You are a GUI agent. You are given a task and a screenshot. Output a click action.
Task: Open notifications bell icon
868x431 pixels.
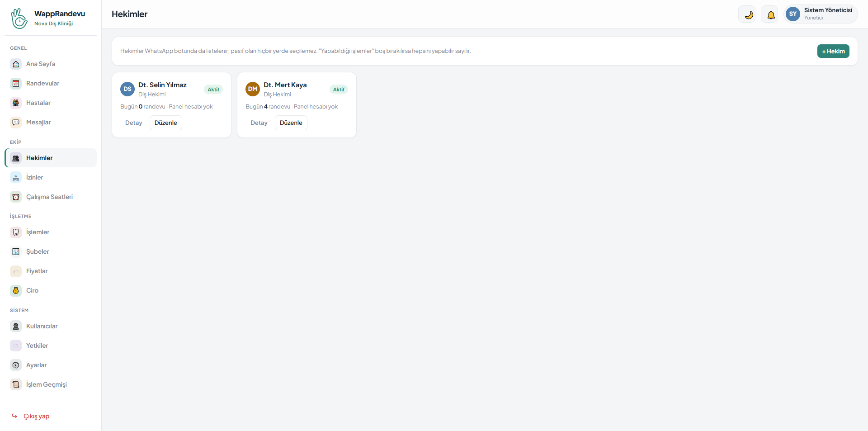point(769,14)
